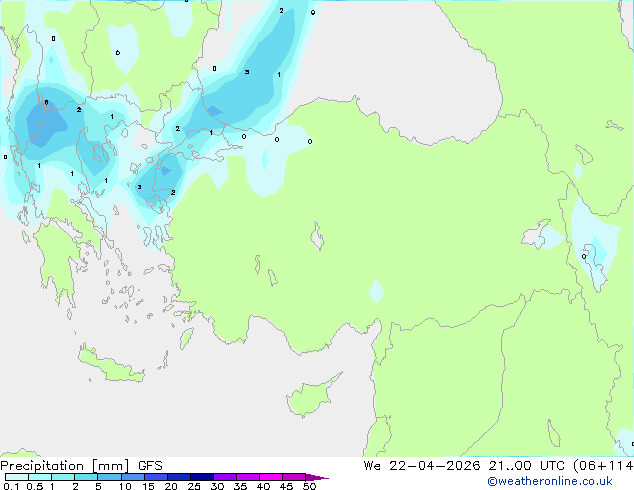Image resolution: width=634 pixels, height=490 pixels.
Task: Click the legend label '15'
Action: pyautogui.click(x=148, y=486)
